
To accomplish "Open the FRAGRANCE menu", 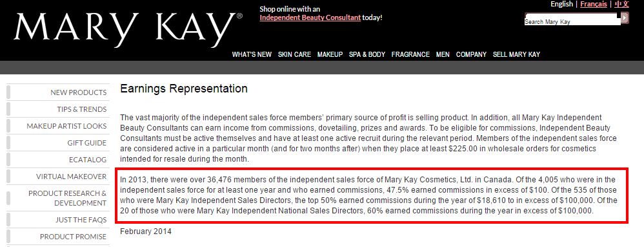I will tap(410, 54).
